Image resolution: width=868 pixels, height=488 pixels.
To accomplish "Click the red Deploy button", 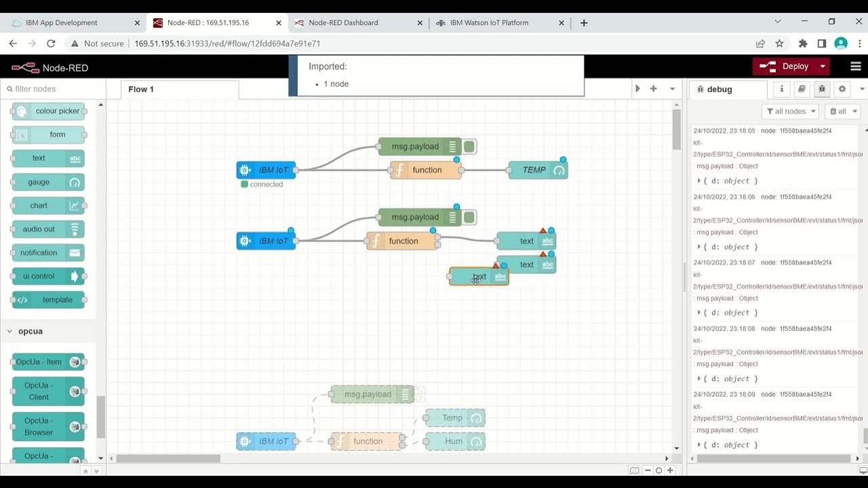I will 785,66.
